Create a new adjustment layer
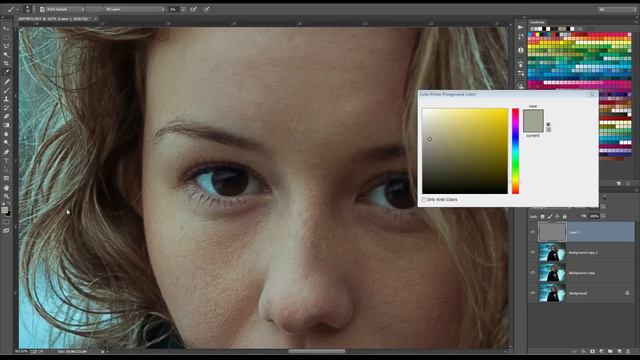 point(601,351)
